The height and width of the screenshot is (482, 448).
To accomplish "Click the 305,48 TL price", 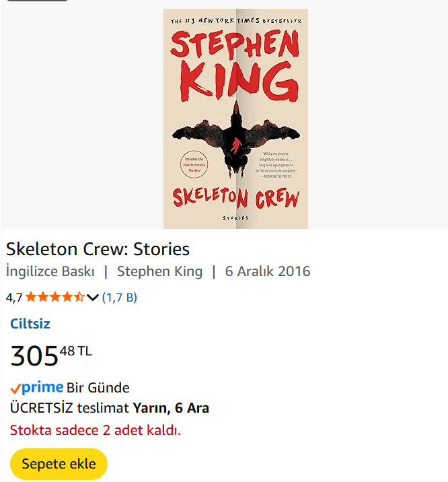I will click(51, 355).
